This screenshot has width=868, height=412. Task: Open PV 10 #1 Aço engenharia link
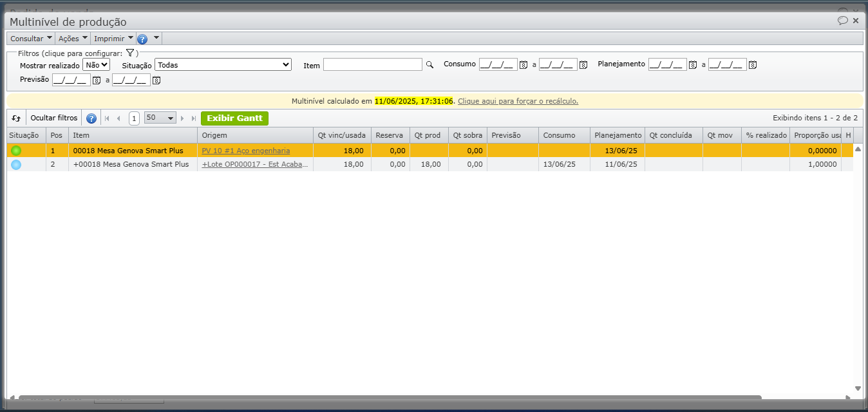pyautogui.click(x=245, y=151)
